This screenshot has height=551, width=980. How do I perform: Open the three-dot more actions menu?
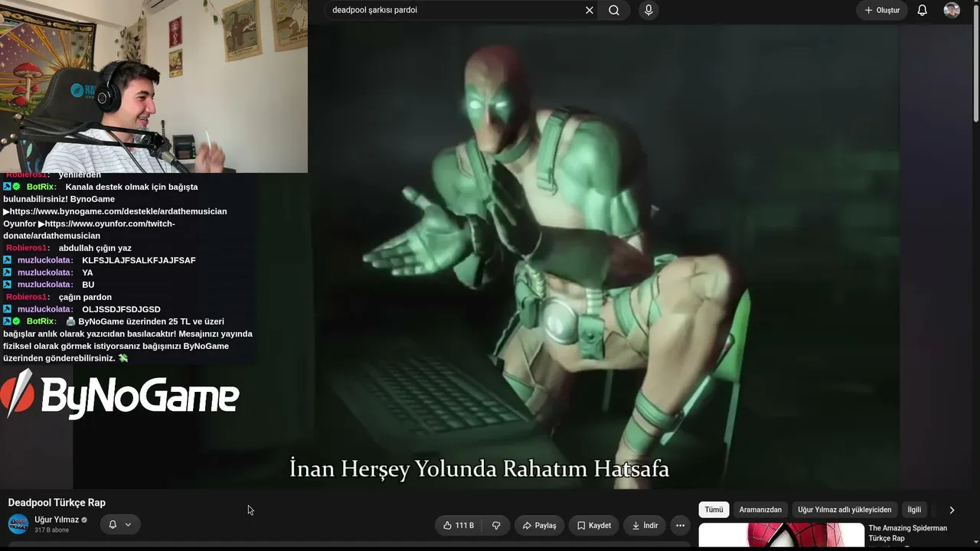click(x=680, y=526)
